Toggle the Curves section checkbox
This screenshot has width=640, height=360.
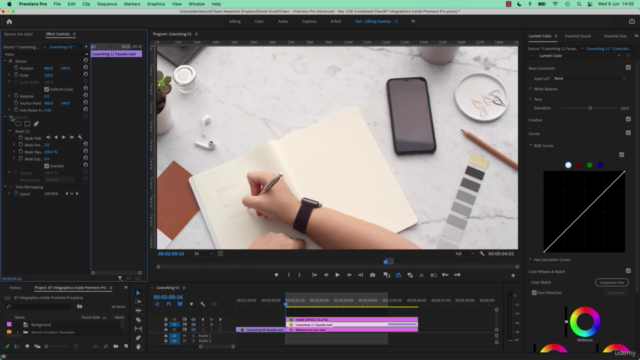coord(628,133)
